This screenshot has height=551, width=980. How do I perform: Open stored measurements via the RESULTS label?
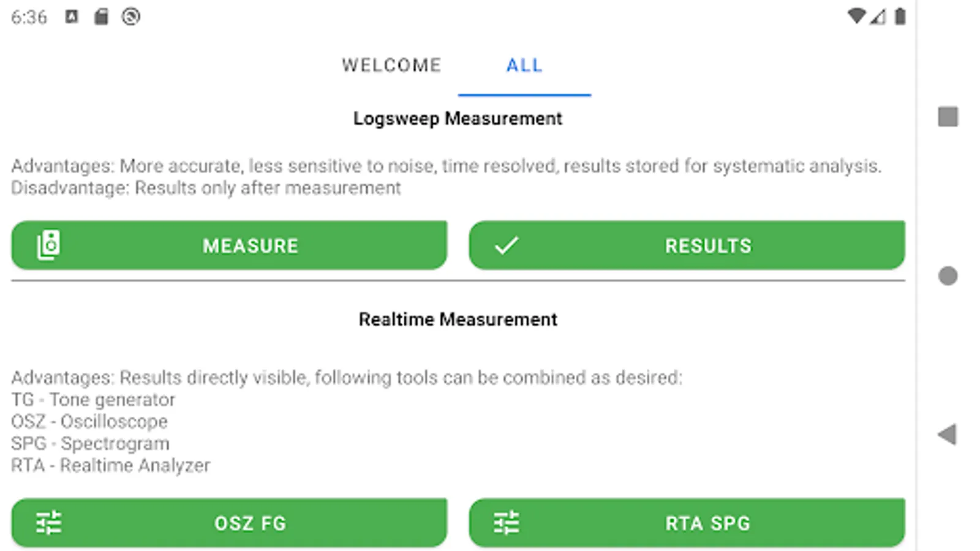708,246
